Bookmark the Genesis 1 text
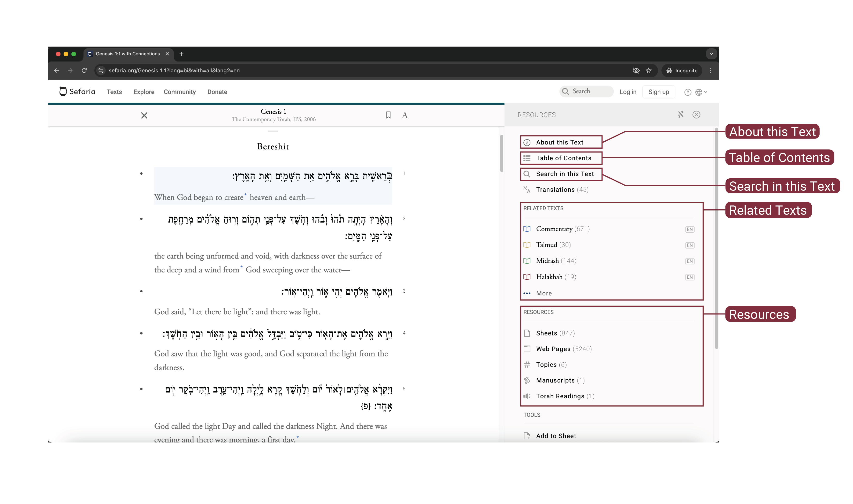Screen dimensions: 853x504 click(x=388, y=115)
